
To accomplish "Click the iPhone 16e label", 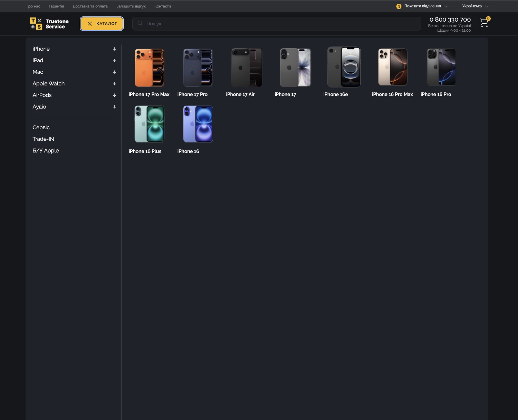I will pos(336,94).
